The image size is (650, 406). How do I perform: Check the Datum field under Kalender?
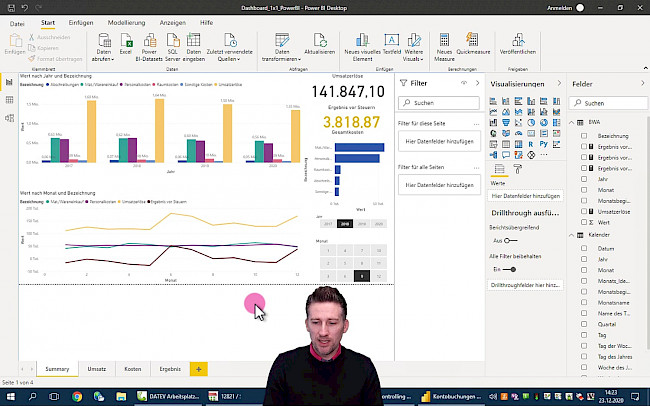click(x=585, y=248)
